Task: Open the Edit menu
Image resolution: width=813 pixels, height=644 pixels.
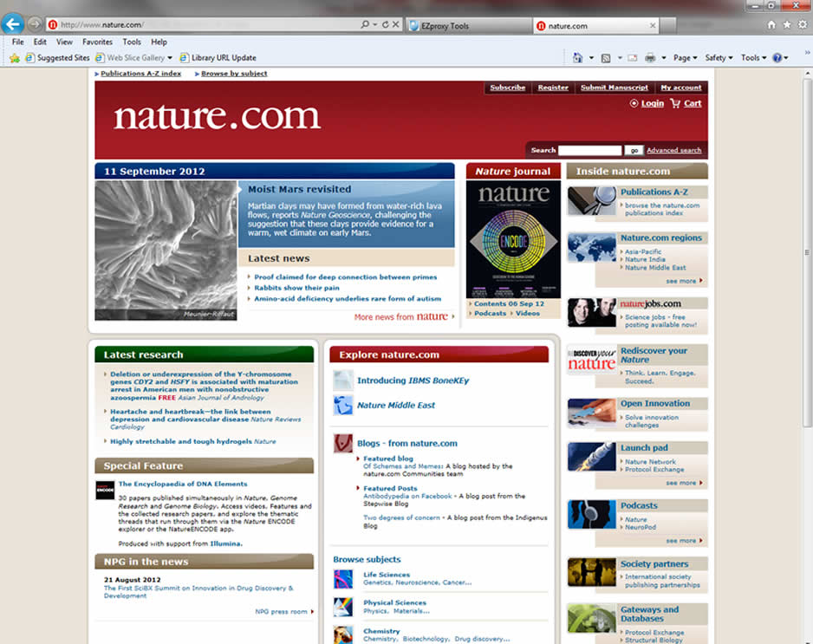Action: [40, 42]
